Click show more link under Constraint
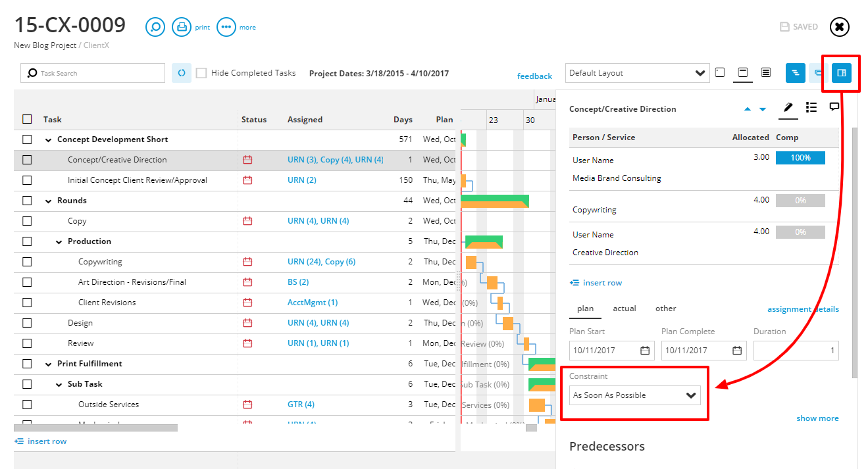Viewport: 868px width, 469px height. [817, 418]
